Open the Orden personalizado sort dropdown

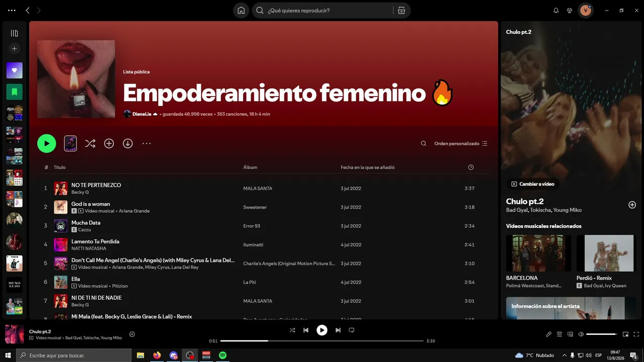coord(461,144)
